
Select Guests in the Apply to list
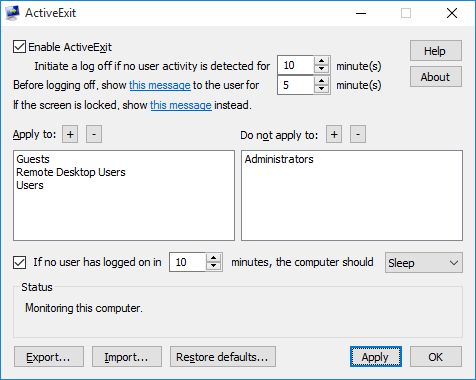point(33,159)
